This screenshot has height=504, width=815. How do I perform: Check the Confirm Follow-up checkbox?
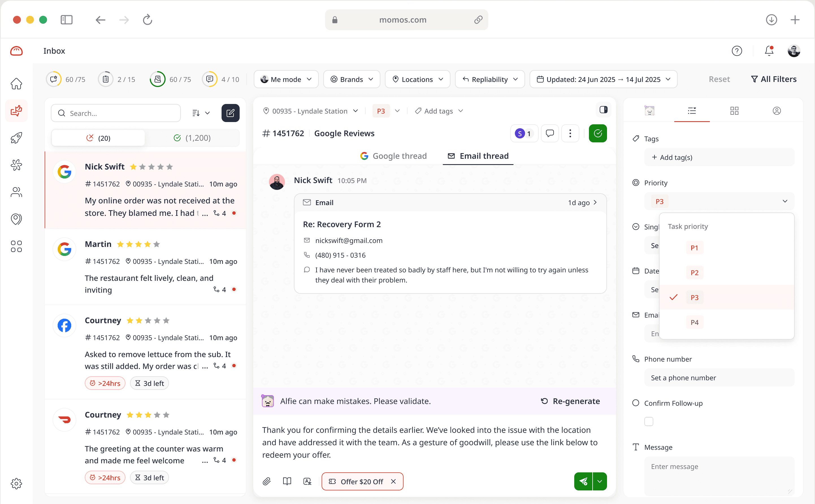pyautogui.click(x=649, y=421)
